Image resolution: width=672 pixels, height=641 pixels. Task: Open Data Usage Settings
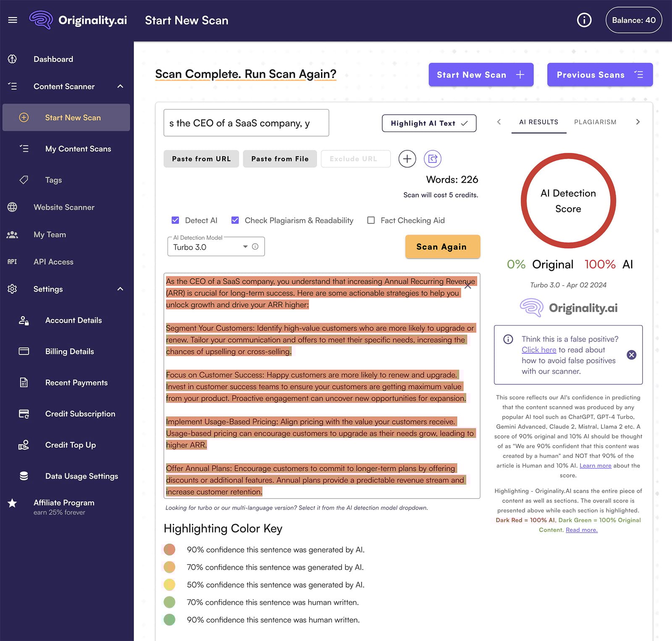point(81,476)
